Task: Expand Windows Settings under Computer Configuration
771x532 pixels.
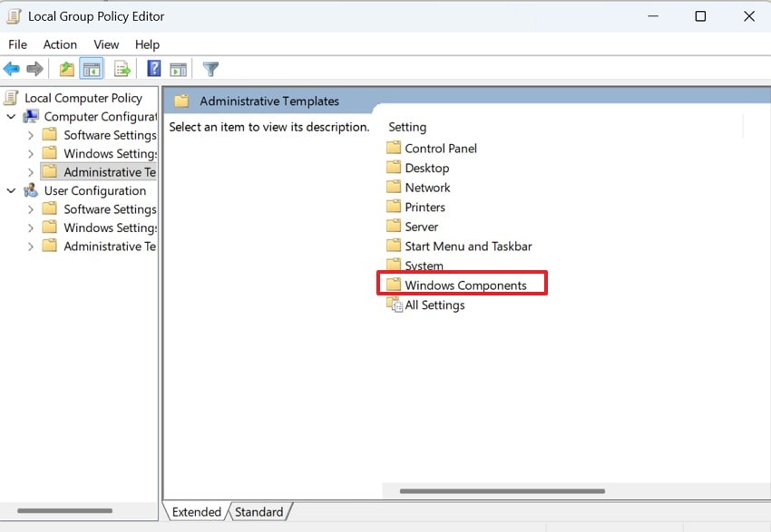Action: tap(31, 154)
